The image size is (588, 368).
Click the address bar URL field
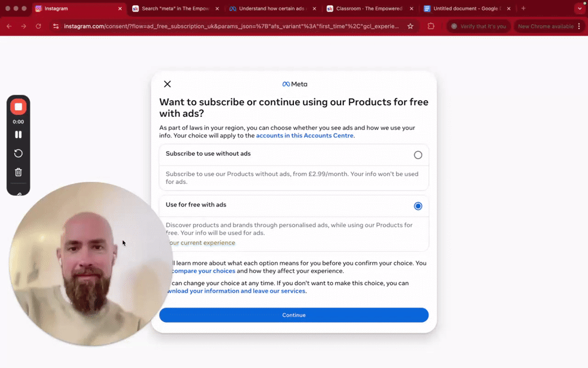(x=230, y=26)
